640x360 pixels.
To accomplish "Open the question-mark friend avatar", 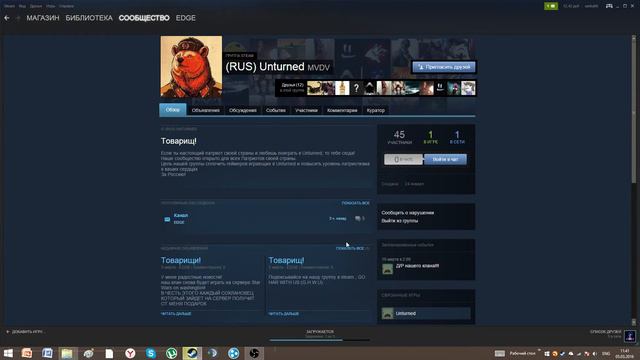I will coord(356,88).
